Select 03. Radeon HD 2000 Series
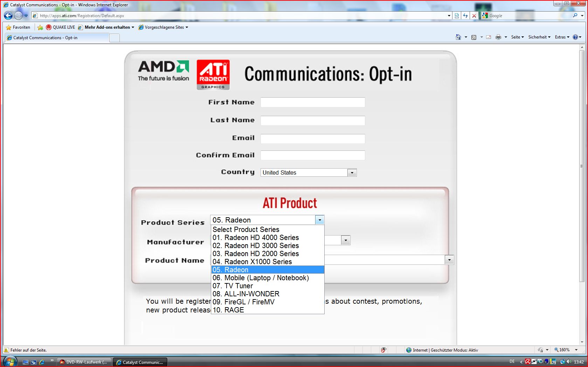588x367 pixels. coord(268,254)
